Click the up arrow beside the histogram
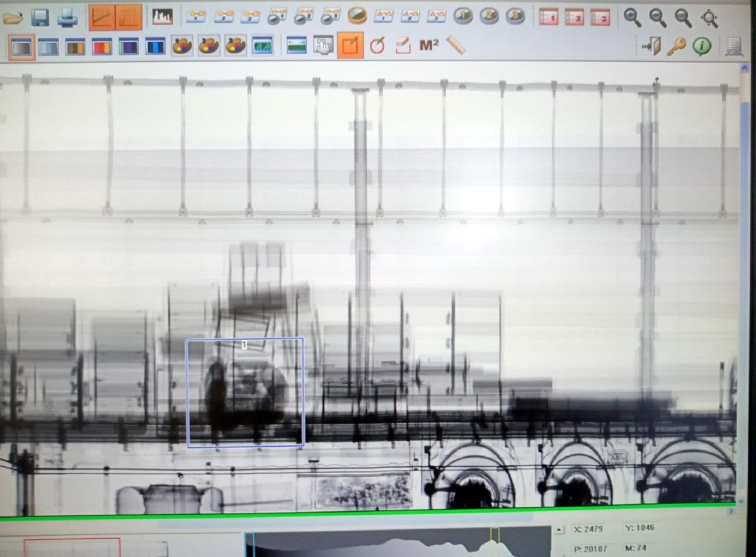 point(559,530)
